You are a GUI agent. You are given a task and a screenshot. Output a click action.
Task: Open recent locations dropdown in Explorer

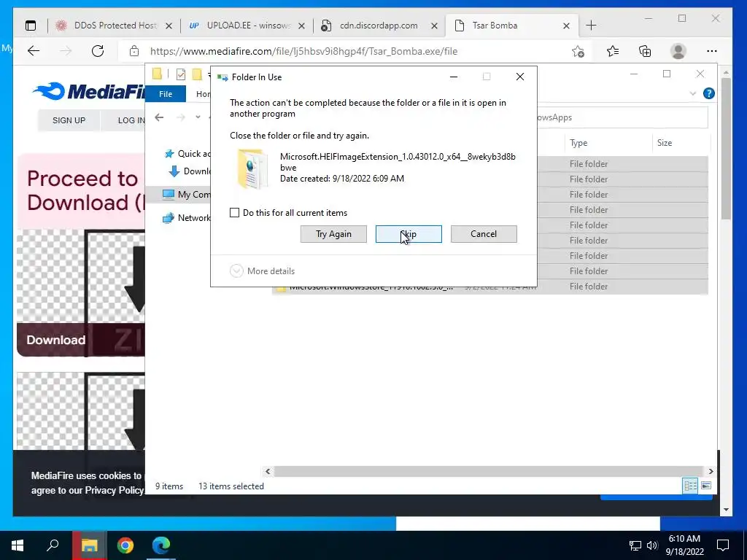(x=198, y=117)
